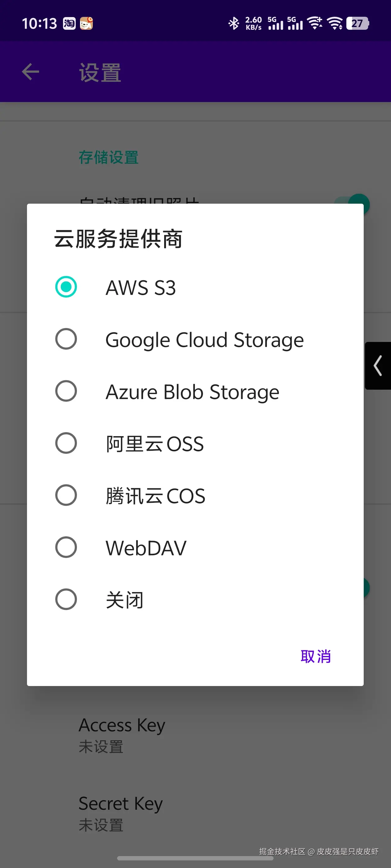The height and width of the screenshot is (868, 391).
Task: Tap the network speed indicator in status bar
Action: point(253,23)
